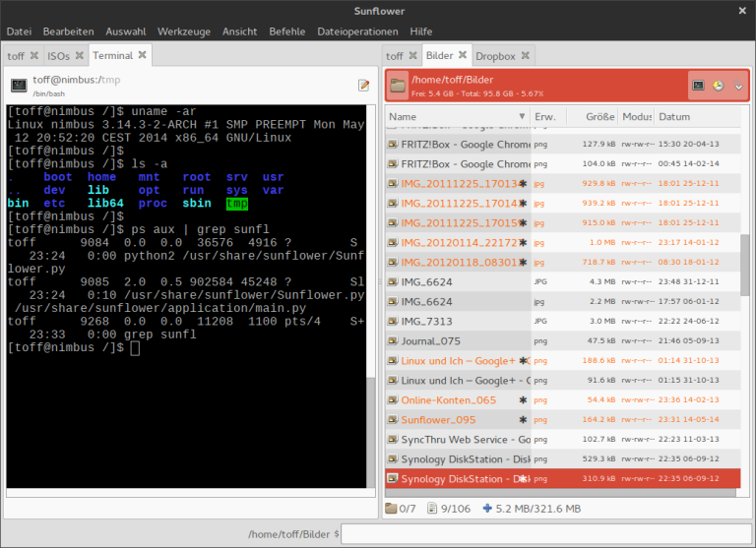Open the Befehle menu
Screen dimensions: 756x548
pyautogui.click(x=287, y=31)
